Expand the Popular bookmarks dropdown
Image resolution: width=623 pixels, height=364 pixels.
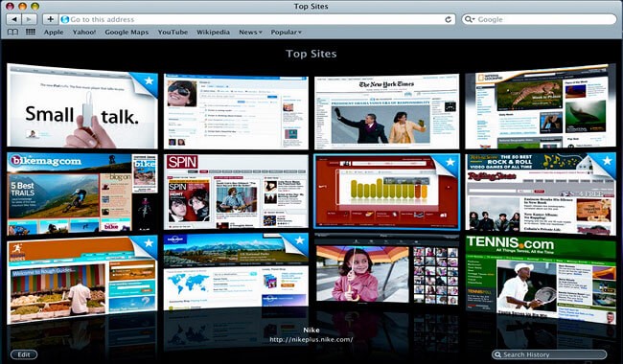[x=286, y=33]
